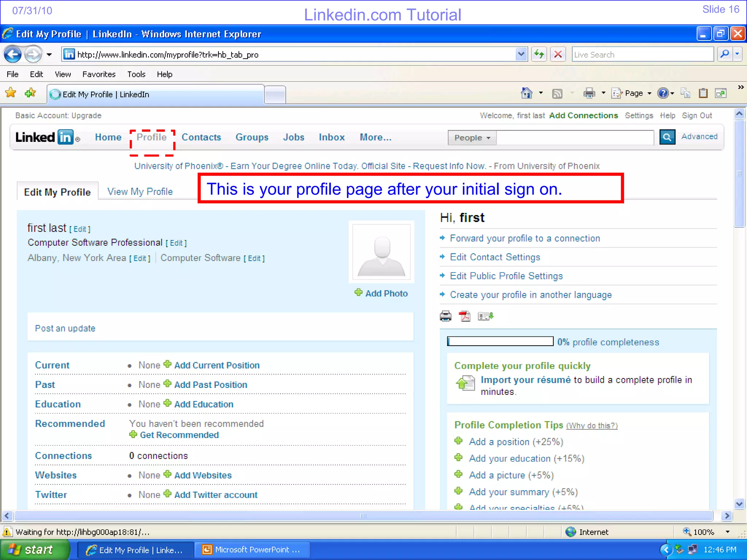Click the Edit link next to first last
The image size is (747, 560).
tap(80, 229)
